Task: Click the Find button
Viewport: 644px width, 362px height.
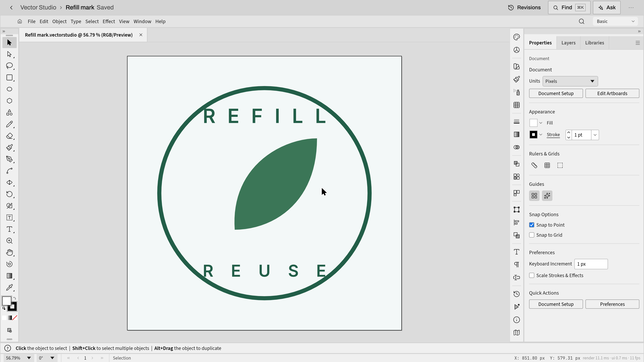Action: (x=569, y=7)
